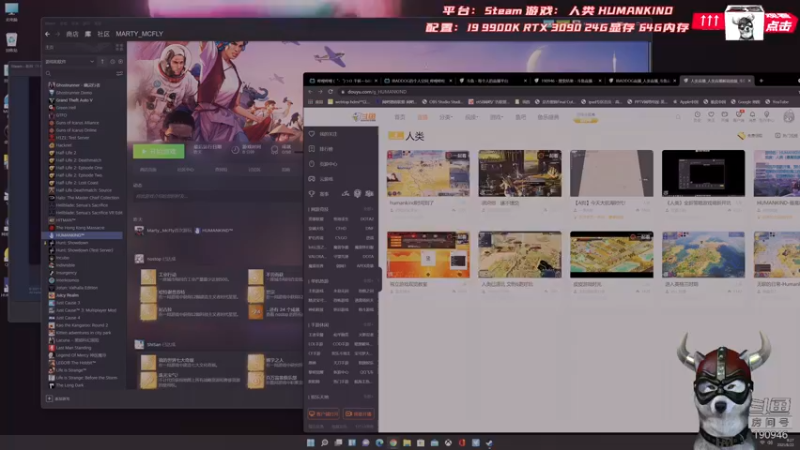Select Grand Theft Auto V in Steam library
The height and width of the screenshot is (450, 800).
point(74,100)
